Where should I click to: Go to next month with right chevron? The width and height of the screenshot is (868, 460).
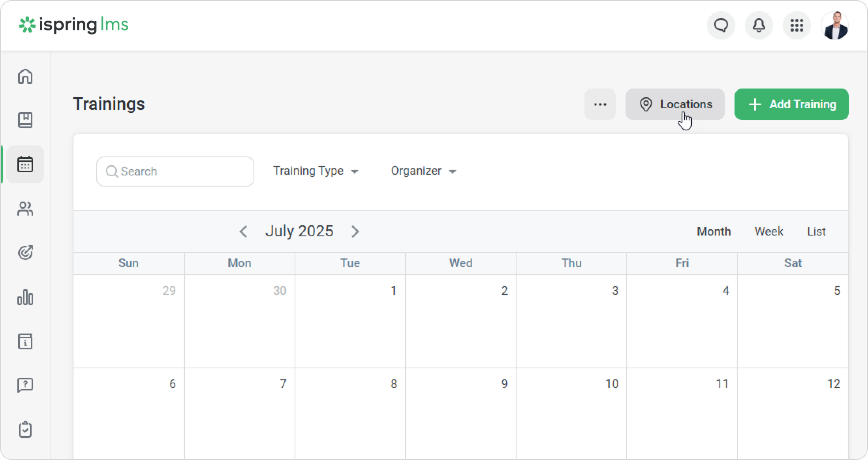pyautogui.click(x=355, y=232)
